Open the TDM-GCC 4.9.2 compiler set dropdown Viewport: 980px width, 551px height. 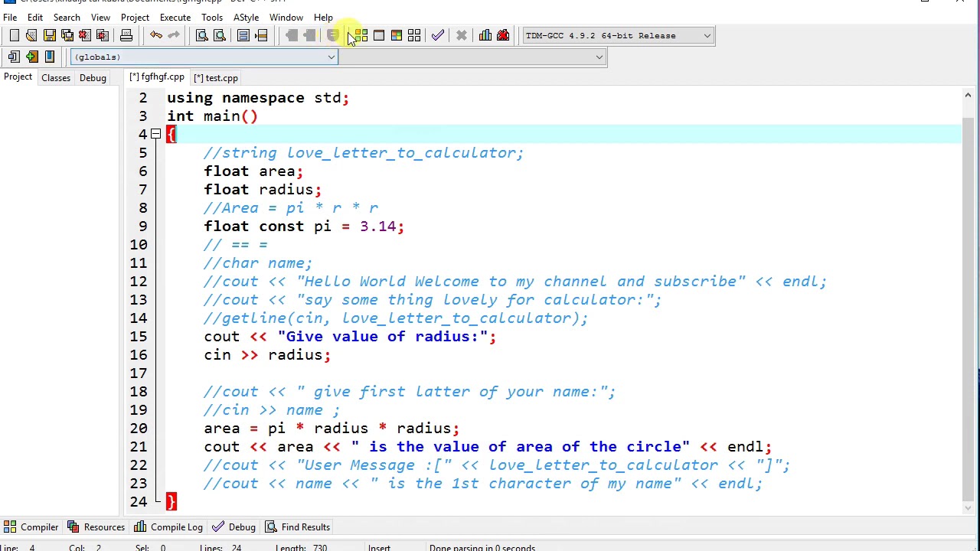point(618,35)
